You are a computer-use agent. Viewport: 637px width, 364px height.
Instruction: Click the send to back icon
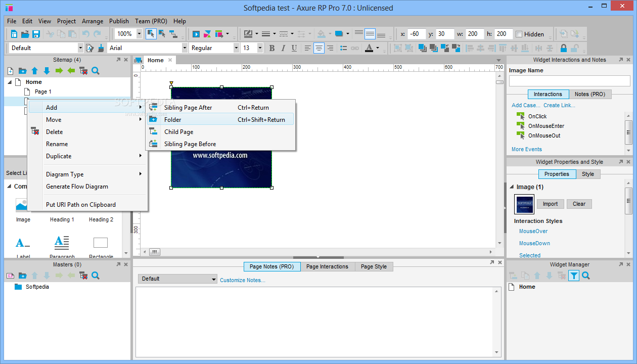point(433,48)
